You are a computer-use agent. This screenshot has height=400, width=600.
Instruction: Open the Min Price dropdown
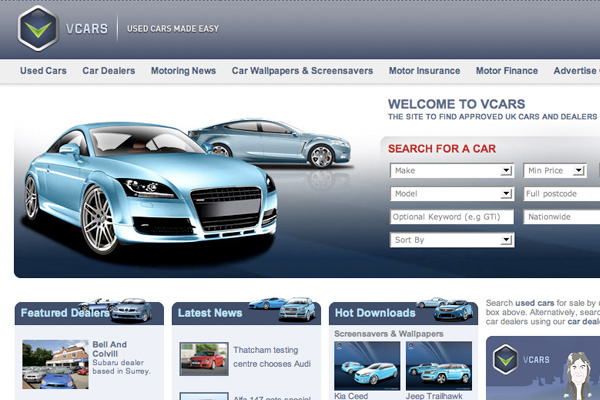[x=555, y=171]
